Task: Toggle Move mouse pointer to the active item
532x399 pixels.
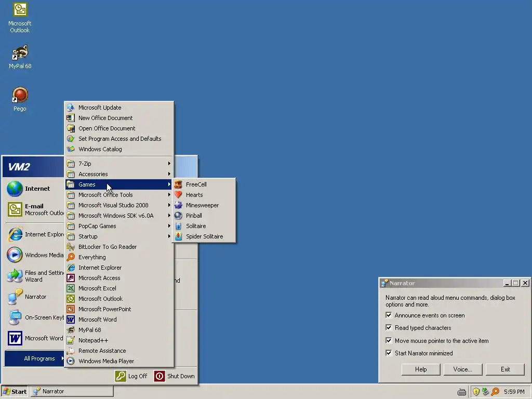Action: [x=389, y=340]
